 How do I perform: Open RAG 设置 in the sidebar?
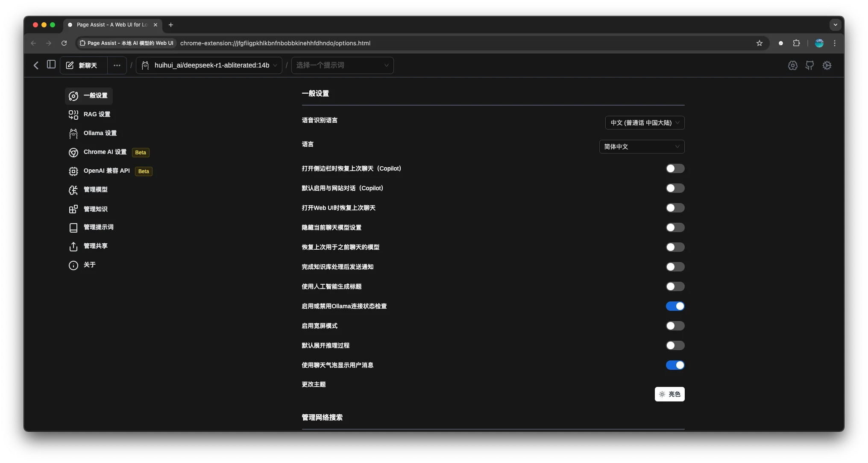[90, 115]
